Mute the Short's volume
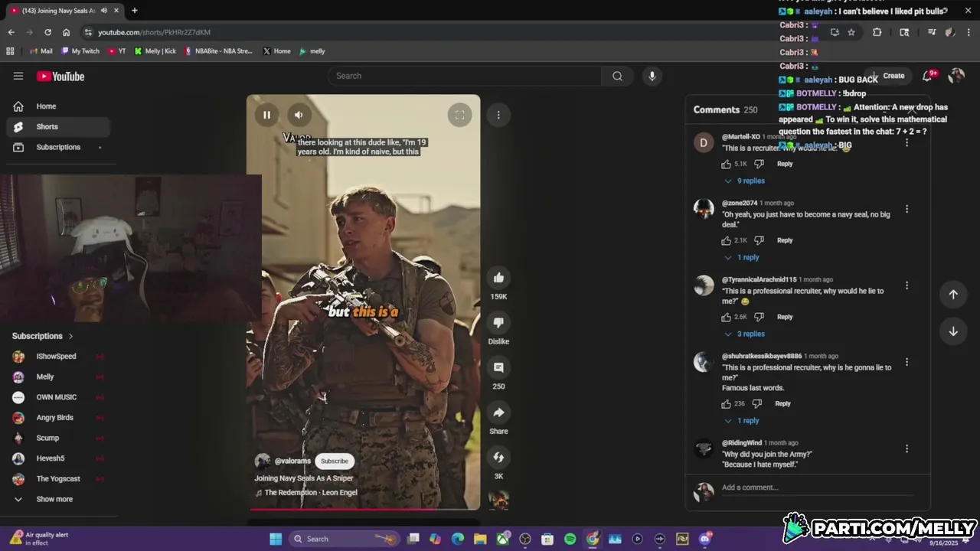 tap(299, 115)
